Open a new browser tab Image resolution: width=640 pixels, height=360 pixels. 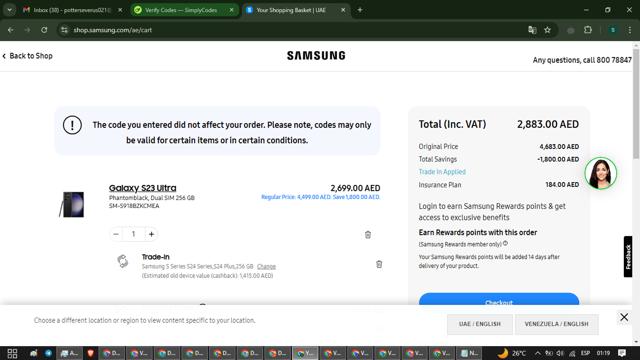pos(360,10)
